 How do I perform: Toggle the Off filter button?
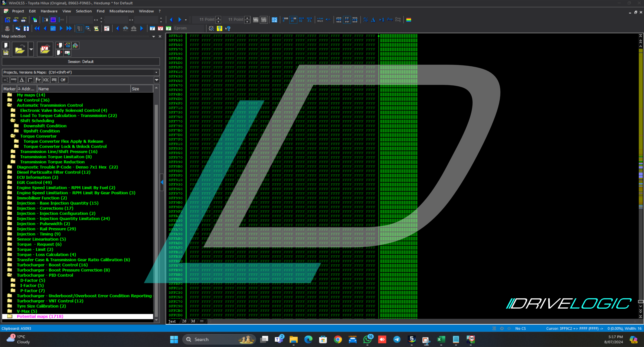click(x=63, y=80)
